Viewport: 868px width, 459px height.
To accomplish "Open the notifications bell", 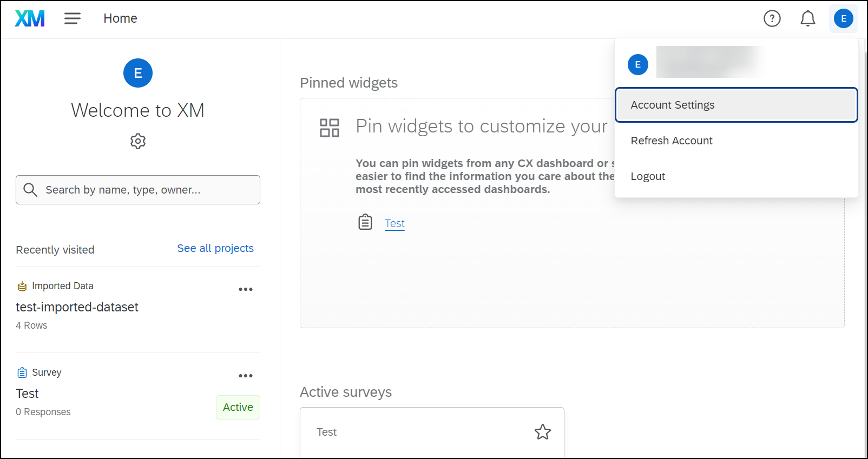I will coord(807,18).
